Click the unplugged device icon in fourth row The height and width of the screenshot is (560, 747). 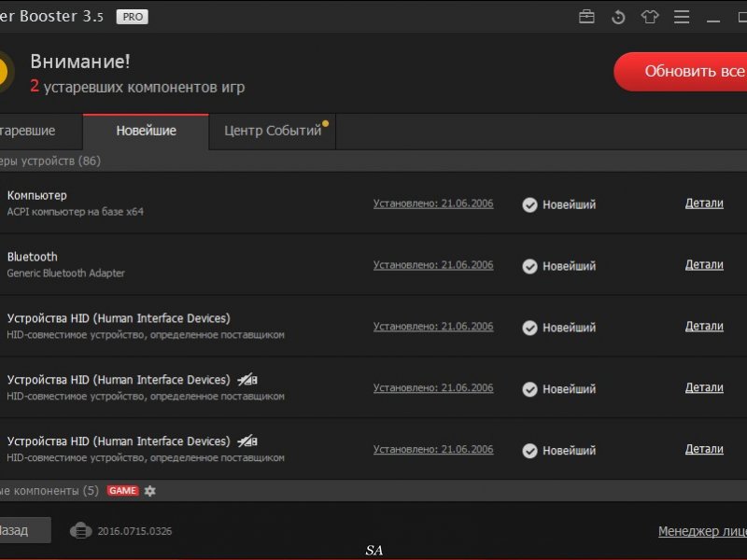pyautogui.click(x=247, y=380)
